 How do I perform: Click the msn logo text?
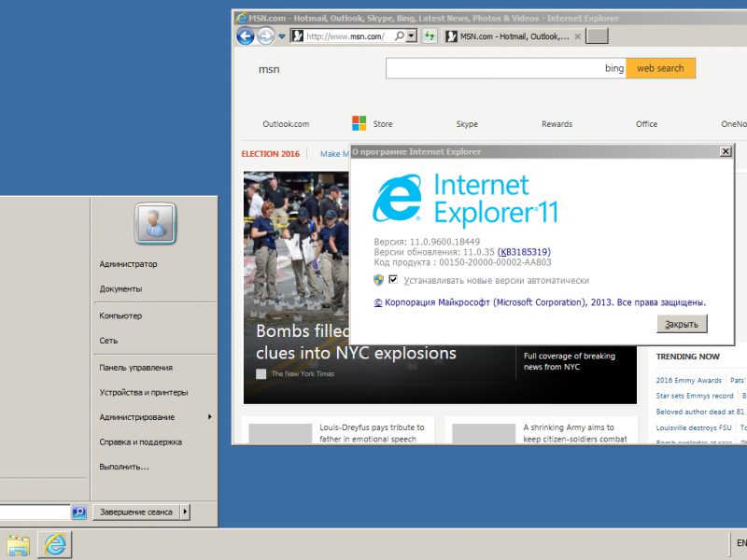point(269,69)
